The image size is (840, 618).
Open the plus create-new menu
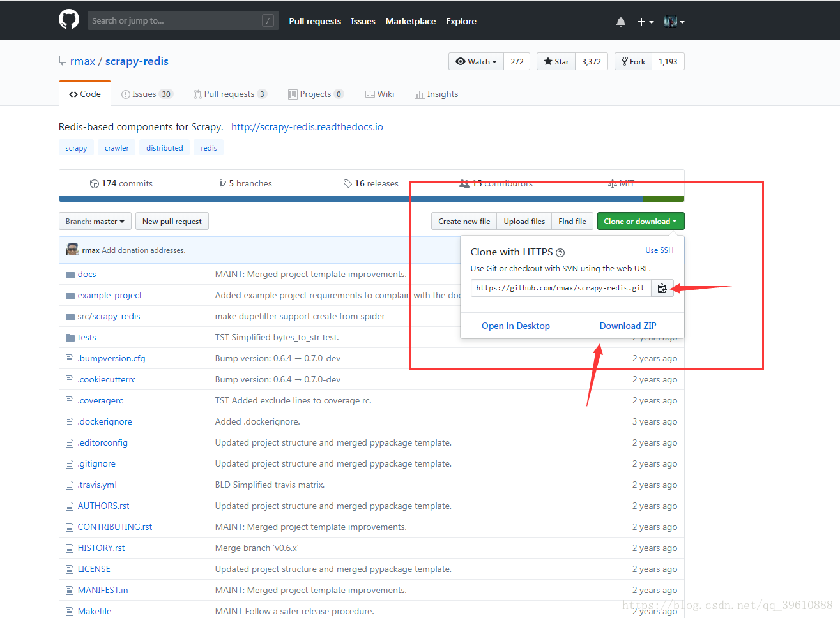click(645, 22)
